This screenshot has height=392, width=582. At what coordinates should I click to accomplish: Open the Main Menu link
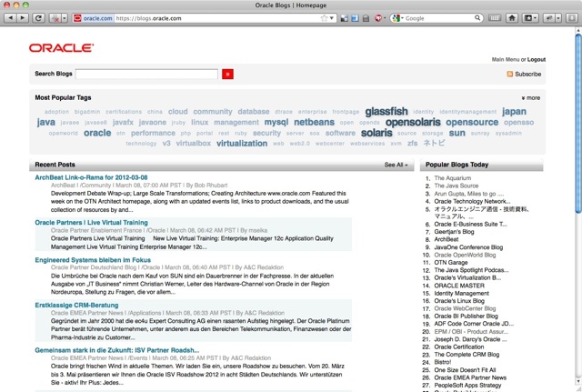[506, 59]
